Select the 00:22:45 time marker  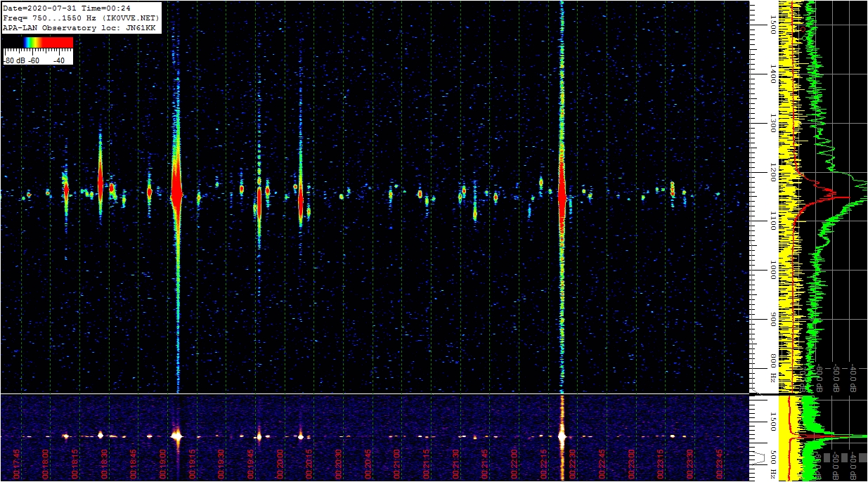tap(602, 465)
